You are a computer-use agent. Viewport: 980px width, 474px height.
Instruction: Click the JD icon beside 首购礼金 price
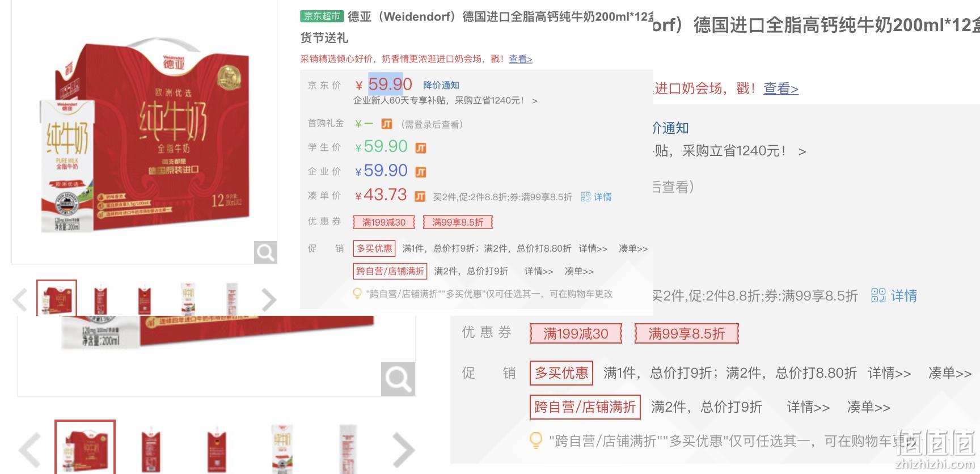click(387, 124)
